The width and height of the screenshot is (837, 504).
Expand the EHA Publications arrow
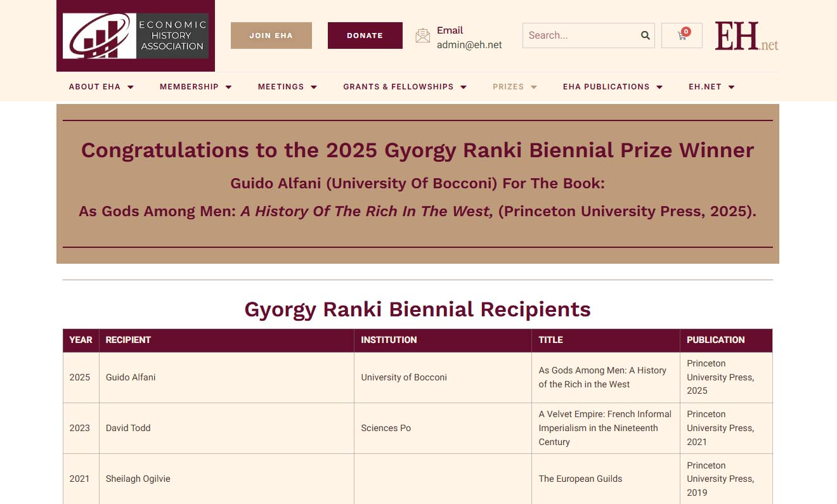[x=659, y=87]
